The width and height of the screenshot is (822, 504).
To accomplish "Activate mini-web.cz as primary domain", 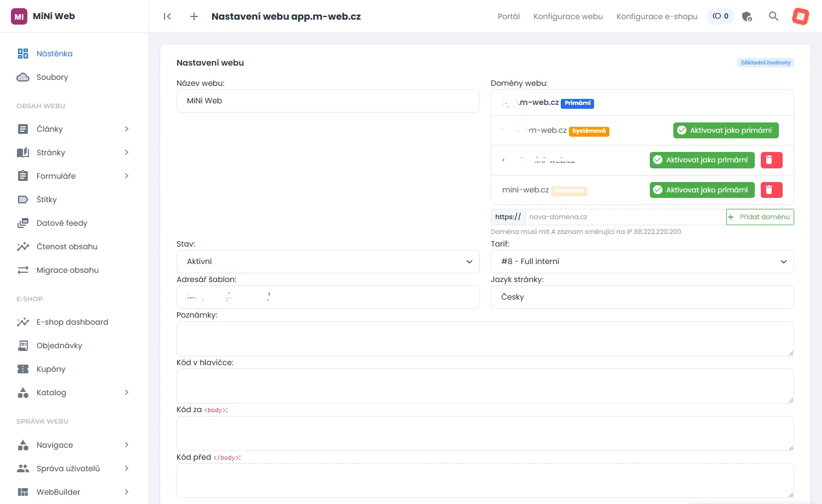I will click(702, 190).
